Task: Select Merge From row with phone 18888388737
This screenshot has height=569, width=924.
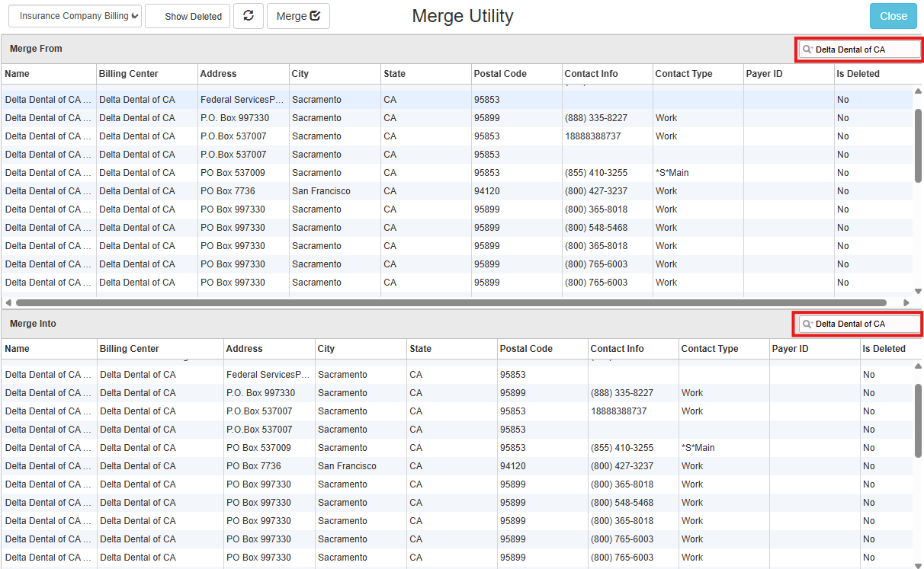Action: 457,136
